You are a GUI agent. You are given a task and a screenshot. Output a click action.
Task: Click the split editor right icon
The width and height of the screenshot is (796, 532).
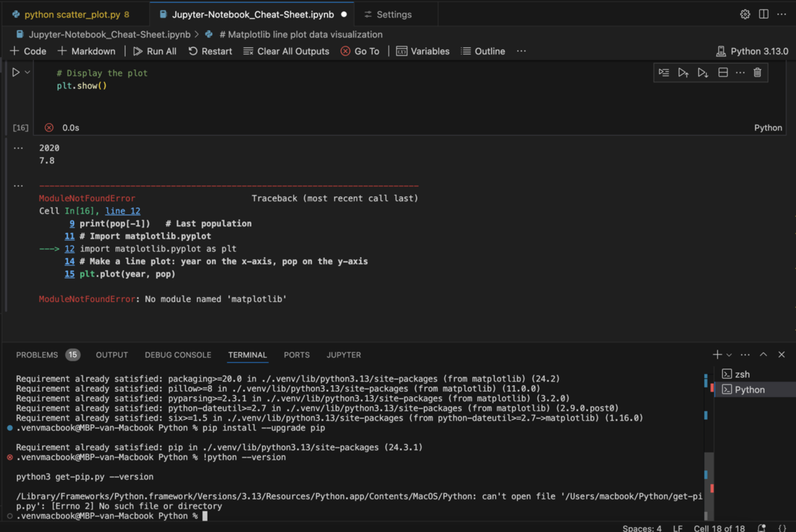pos(763,14)
